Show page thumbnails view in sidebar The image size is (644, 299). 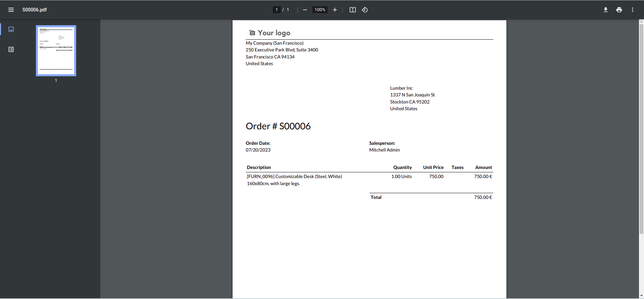(x=11, y=29)
